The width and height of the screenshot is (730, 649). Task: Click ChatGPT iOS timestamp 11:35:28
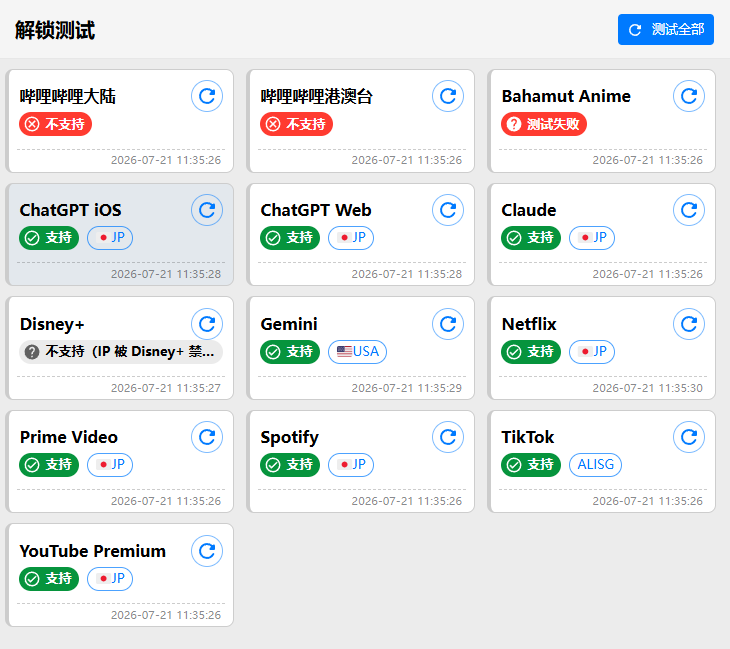coord(166,274)
